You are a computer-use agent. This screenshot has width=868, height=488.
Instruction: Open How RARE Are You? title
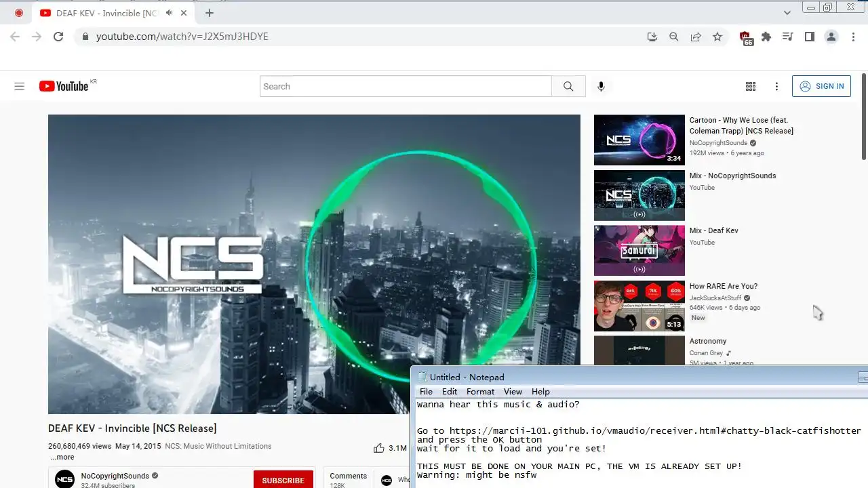coord(724,286)
